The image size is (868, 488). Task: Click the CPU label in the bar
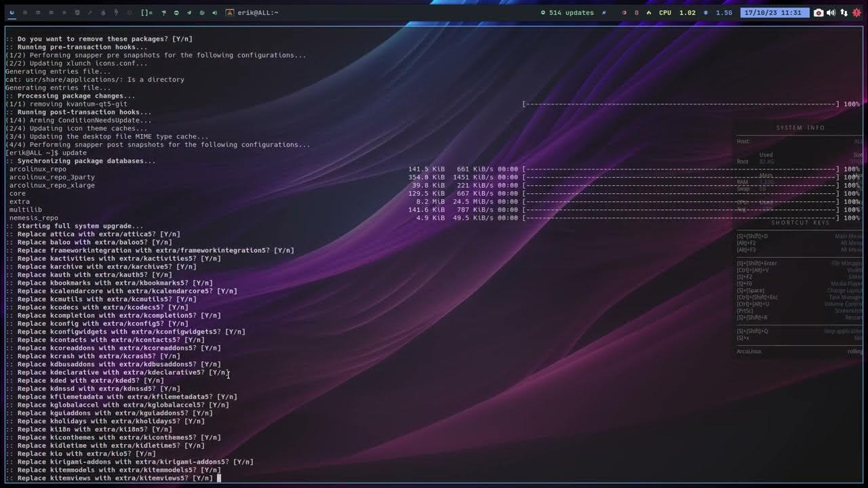point(665,12)
